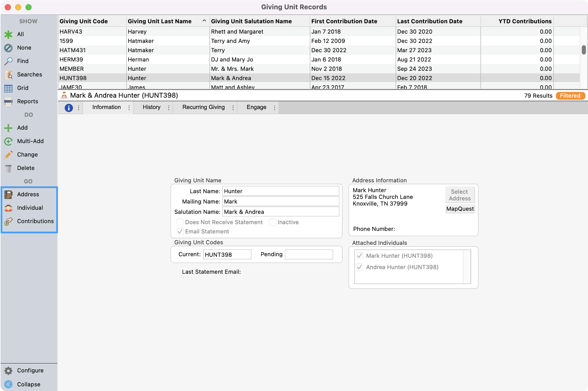Open options dots beside History tab

[x=169, y=108]
